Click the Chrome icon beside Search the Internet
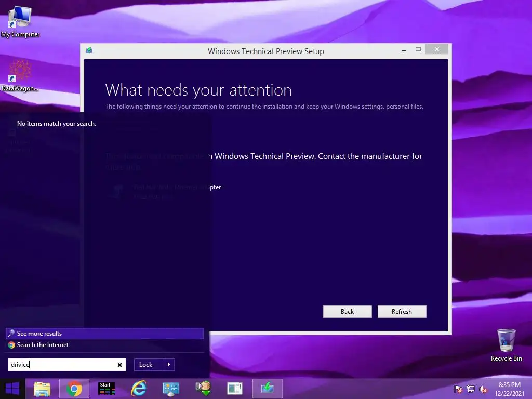The width and height of the screenshot is (532, 399). (11, 345)
